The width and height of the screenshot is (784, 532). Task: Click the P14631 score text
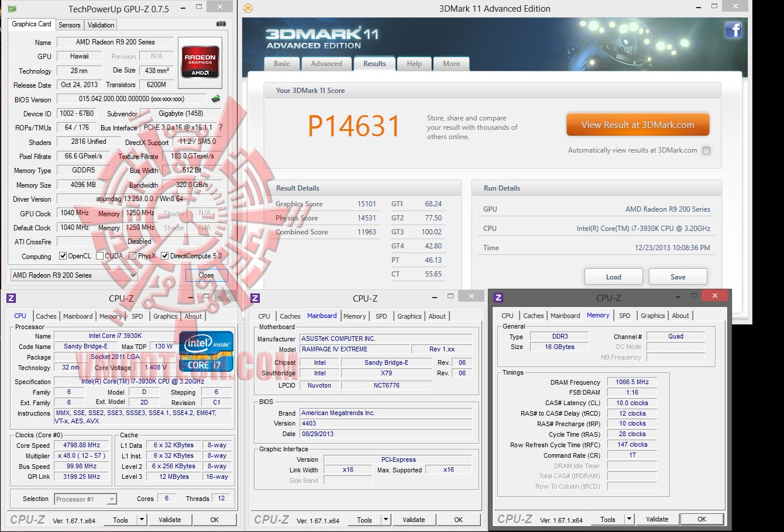click(x=354, y=126)
